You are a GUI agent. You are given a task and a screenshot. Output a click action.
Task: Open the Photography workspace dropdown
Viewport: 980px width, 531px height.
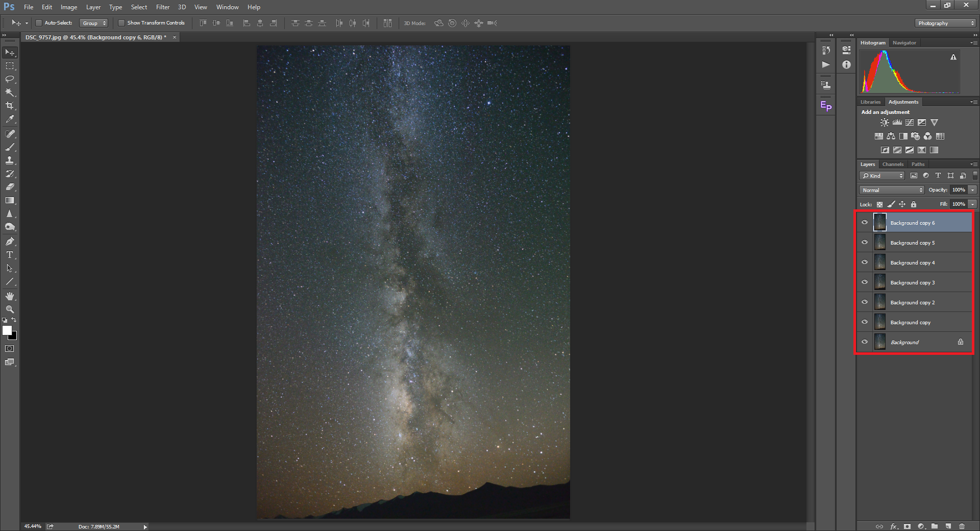(x=945, y=23)
